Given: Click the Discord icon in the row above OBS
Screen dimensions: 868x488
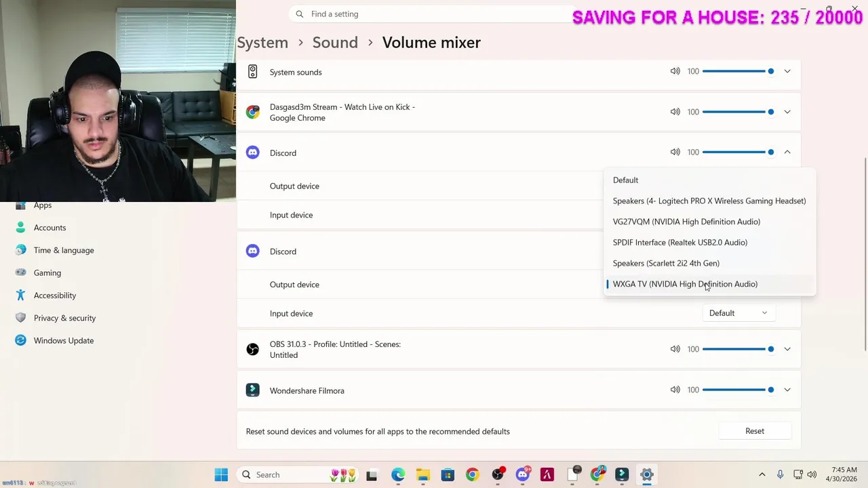Looking at the screenshot, I should pyautogui.click(x=253, y=251).
